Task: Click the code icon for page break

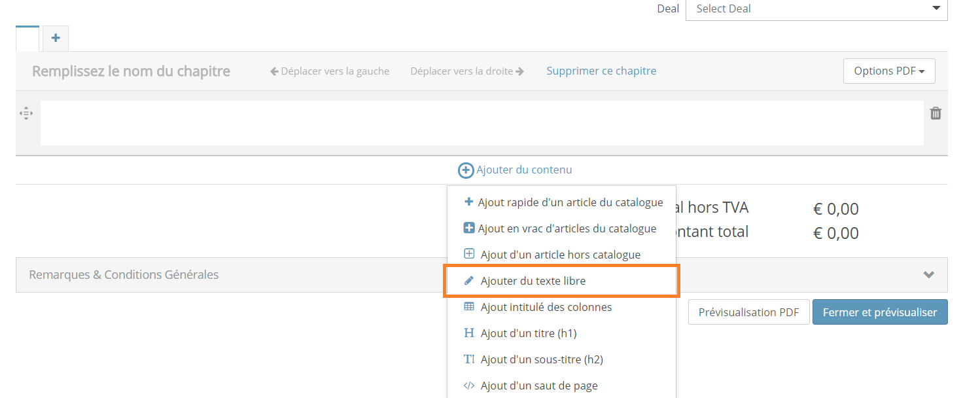Action: (468, 385)
